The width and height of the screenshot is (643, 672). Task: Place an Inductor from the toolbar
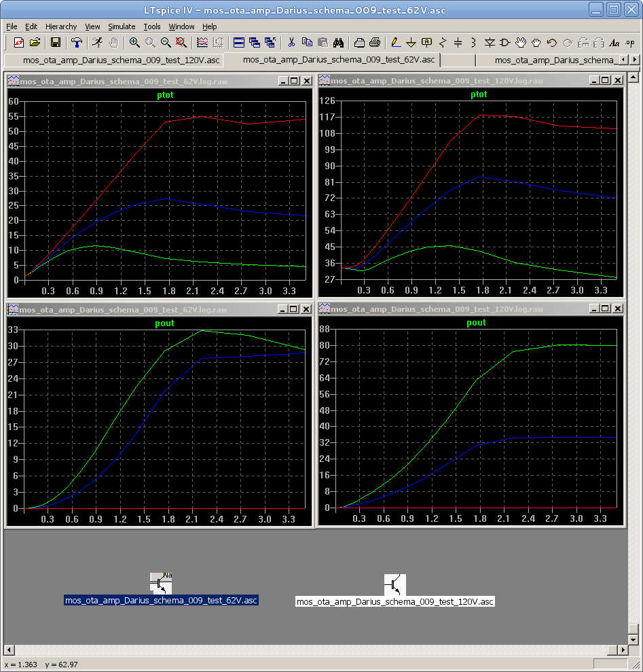pyautogui.click(x=473, y=42)
